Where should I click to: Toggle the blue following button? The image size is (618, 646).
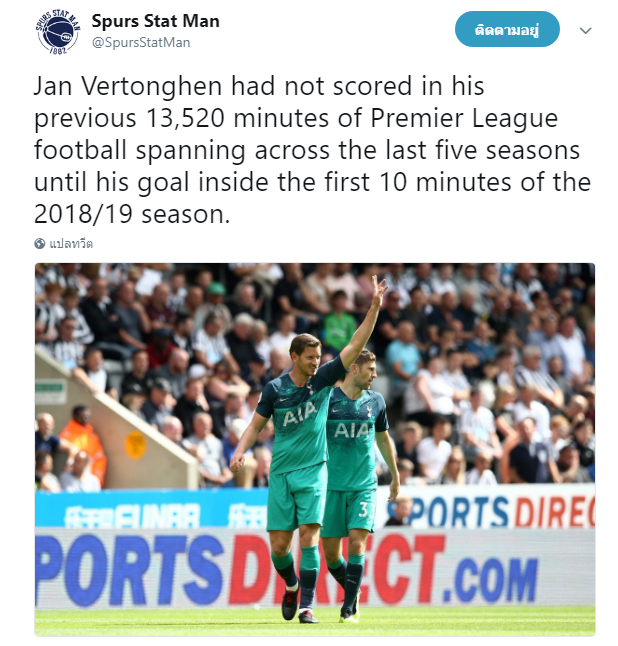point(507,29)
